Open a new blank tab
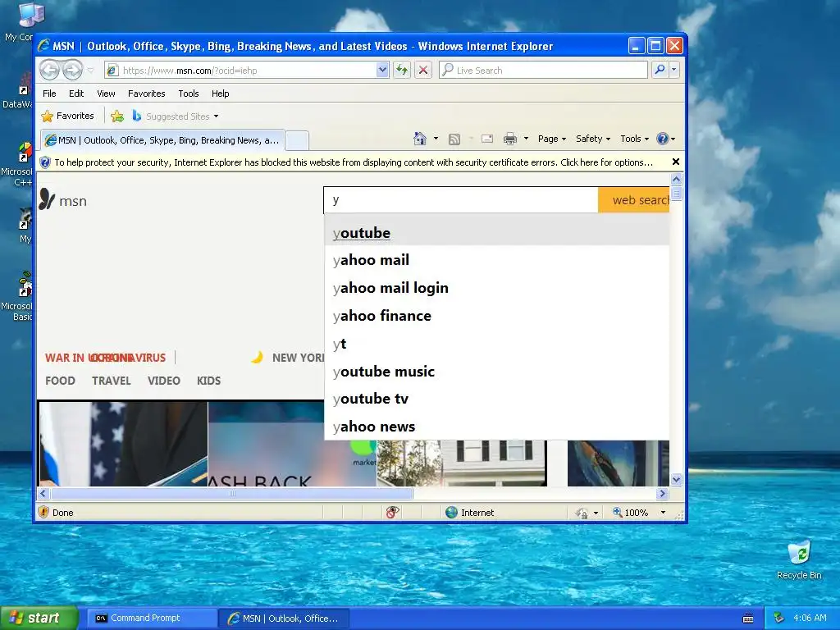Image resolution: width=840 pixels, height=630 pixels. coord(297,141)
